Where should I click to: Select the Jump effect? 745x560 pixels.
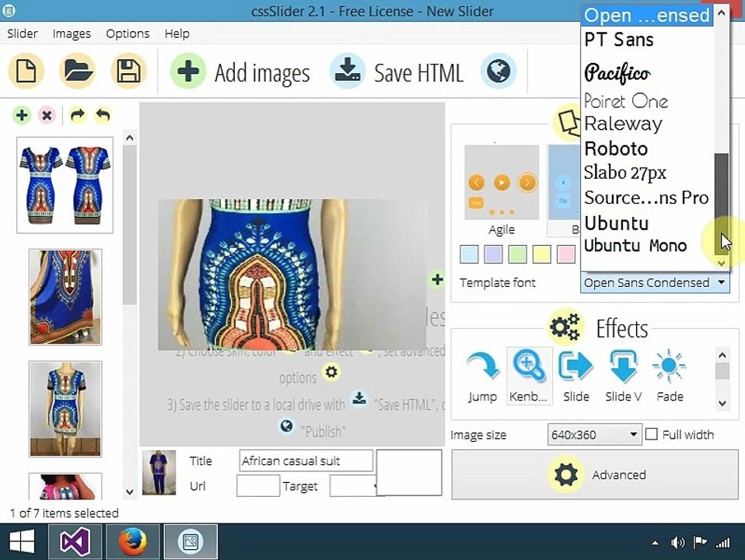[x=482, y=376]
